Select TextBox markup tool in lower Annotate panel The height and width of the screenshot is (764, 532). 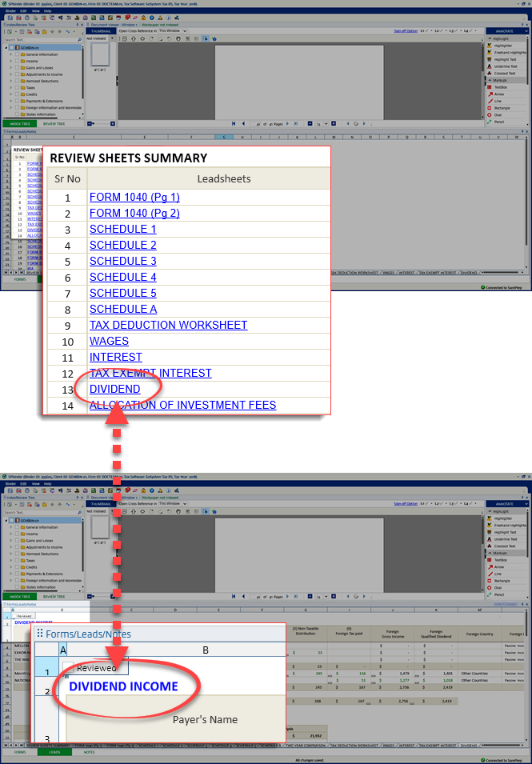pyautogui.click(x=501, y=560)
